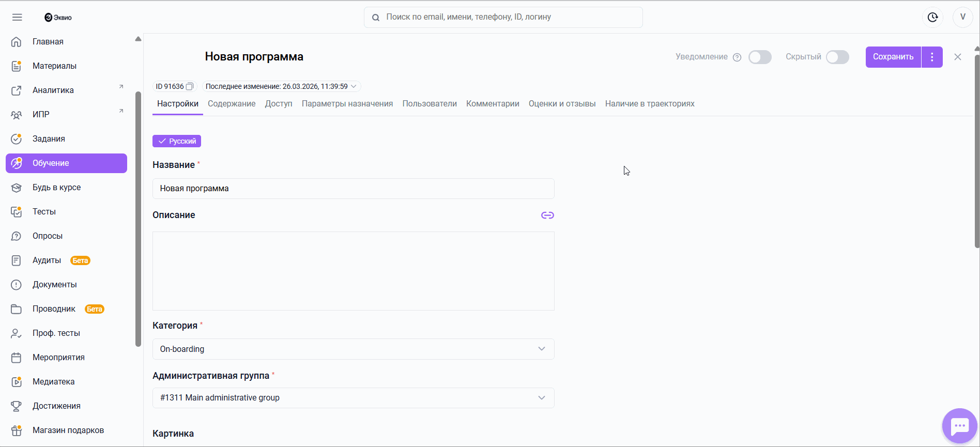
Task: Expand the Последнее изменение history chevron
Action: pos(354,86)
